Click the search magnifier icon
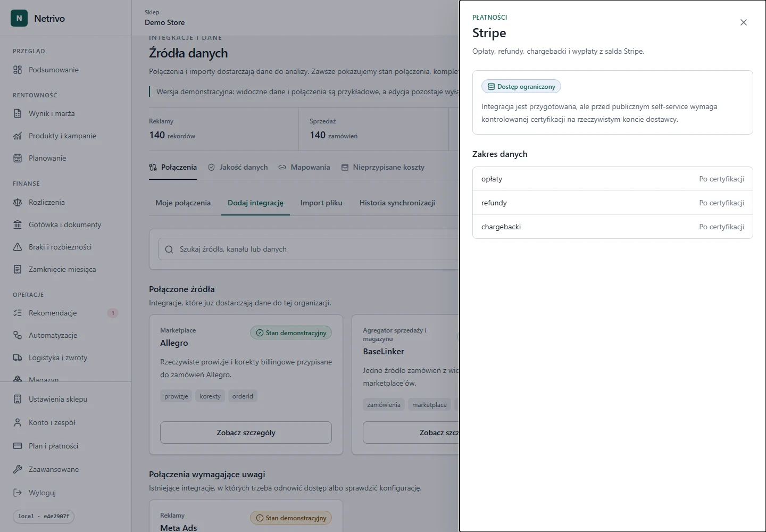Image resolution: width=766 pixels, height=532 pixels. click(x=169, y=250)
